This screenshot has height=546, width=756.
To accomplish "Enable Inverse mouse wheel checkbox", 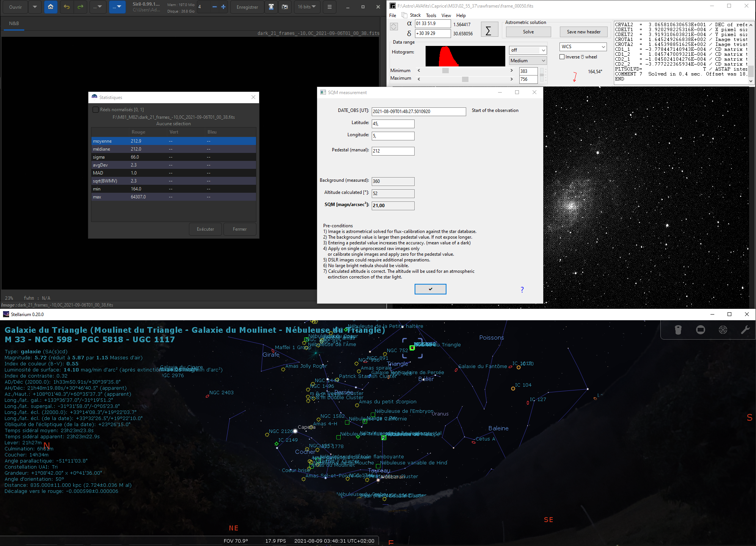I will (x=562, y=57).
